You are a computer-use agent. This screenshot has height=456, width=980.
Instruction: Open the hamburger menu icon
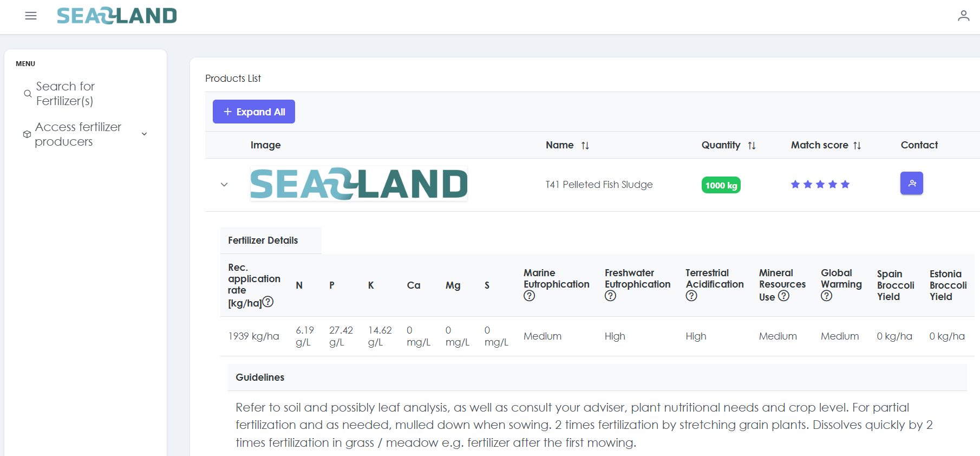tap(31, 16)
